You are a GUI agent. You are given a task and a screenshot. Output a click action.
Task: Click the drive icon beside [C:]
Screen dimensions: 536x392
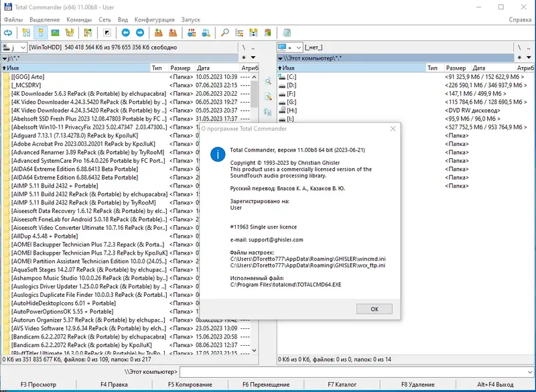(x=282, y=76)
